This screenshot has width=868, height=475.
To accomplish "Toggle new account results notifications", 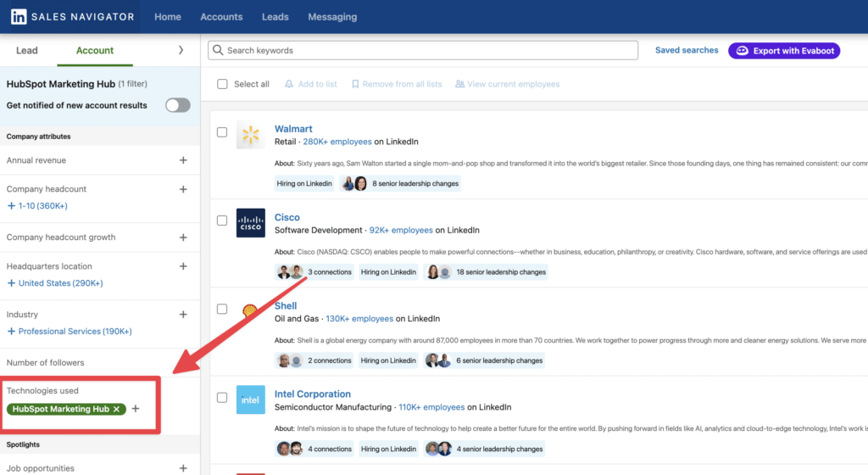I will (178, 105).
